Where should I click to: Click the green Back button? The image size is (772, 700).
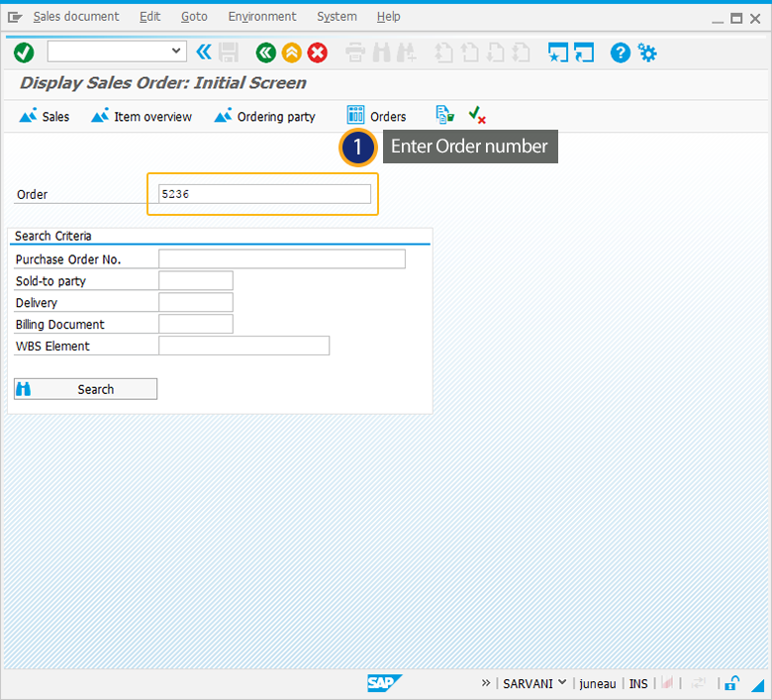[x=266, y=52]
